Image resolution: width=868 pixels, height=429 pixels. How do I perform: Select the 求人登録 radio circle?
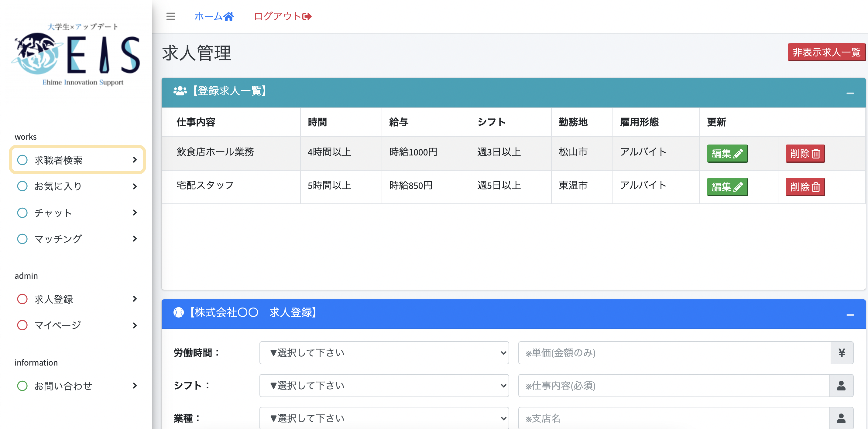point(22,299)
